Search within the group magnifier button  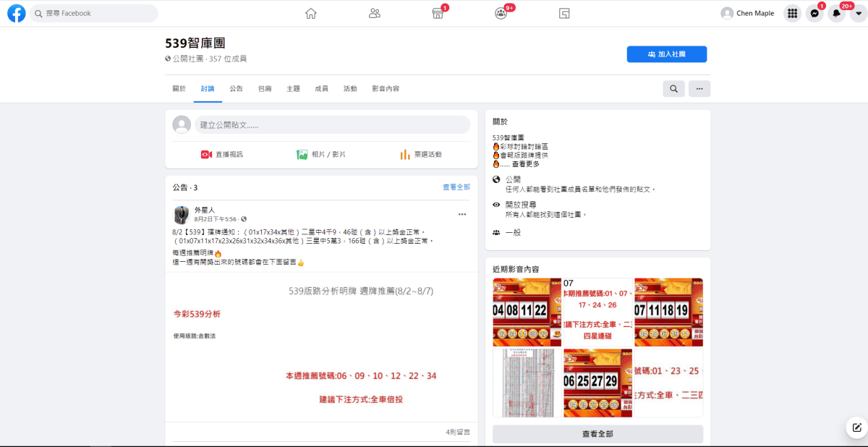click(x=674, y=88)
